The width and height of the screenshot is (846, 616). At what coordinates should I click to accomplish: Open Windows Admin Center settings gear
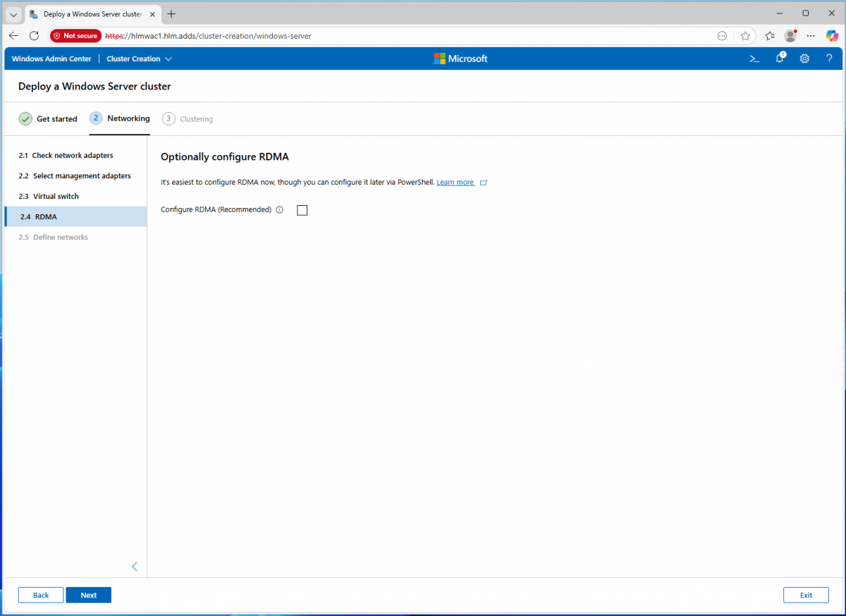tap(804, 58)
